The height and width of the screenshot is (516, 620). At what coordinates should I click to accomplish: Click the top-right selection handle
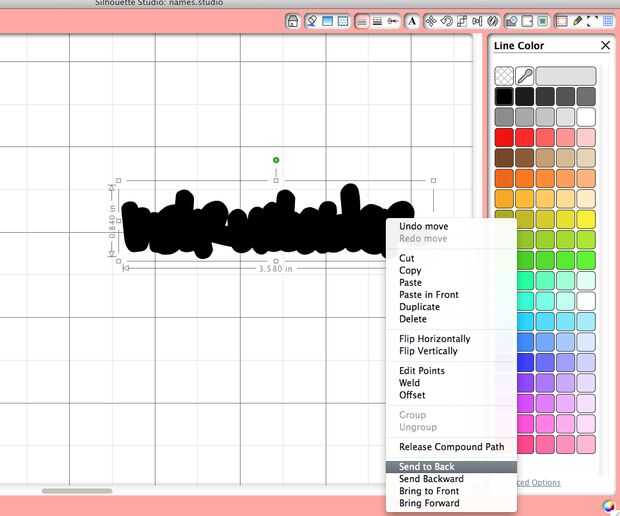tap(433, 180)
